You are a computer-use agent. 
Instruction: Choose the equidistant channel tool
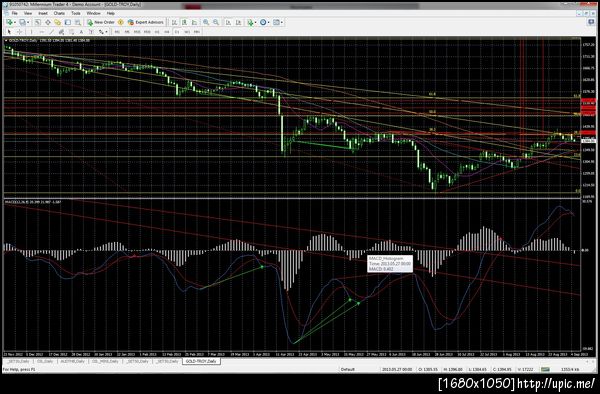point(61,32)
